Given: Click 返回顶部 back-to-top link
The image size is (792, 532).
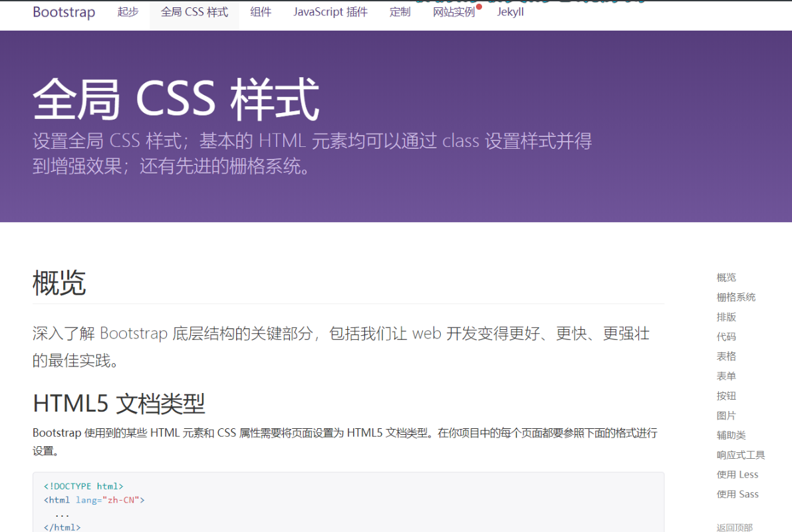Looking at the screenshot, I should point(734,527).
